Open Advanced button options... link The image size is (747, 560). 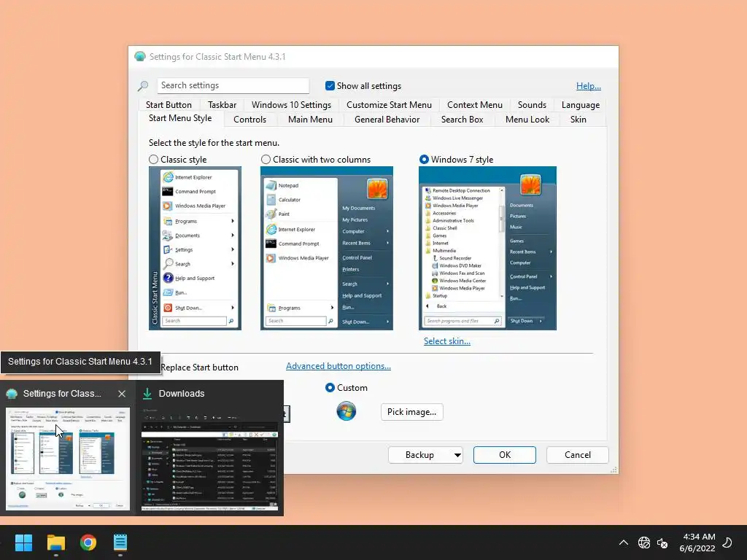tap(338, 366)
